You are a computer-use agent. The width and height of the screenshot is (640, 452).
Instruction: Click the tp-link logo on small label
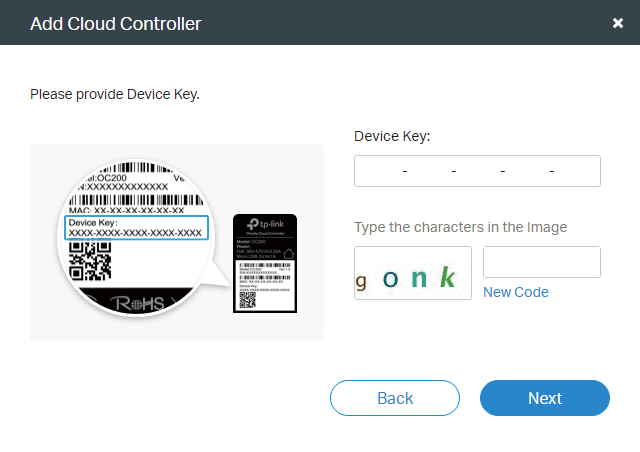(269, 226)
